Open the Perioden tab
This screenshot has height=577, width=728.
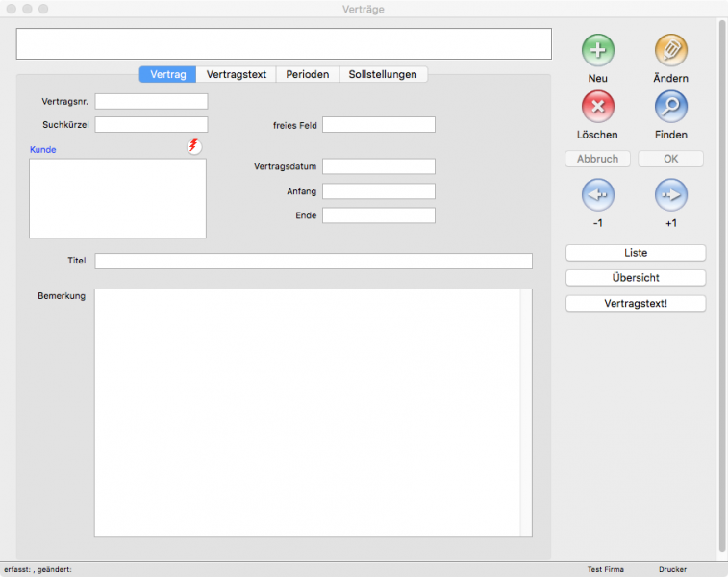[307, 74]
